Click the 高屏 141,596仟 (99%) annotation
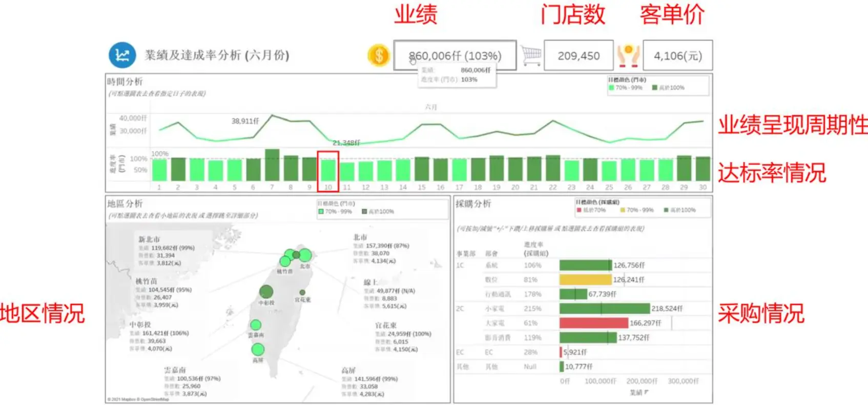 click(x=369, y=382)
